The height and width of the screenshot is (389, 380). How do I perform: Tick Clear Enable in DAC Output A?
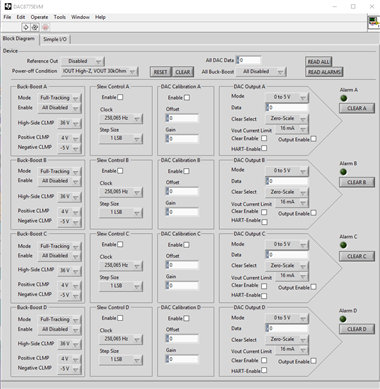(264, 138)
